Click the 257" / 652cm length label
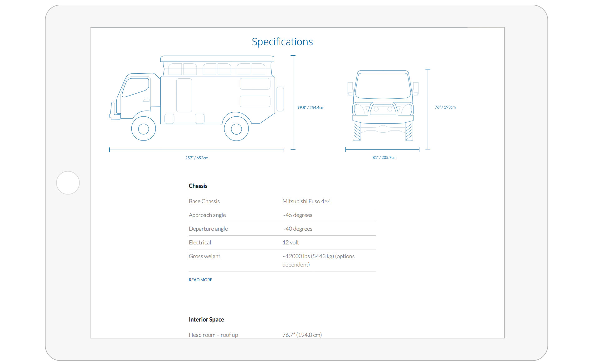Screen dimensions: 593x364 click(197, 158)
